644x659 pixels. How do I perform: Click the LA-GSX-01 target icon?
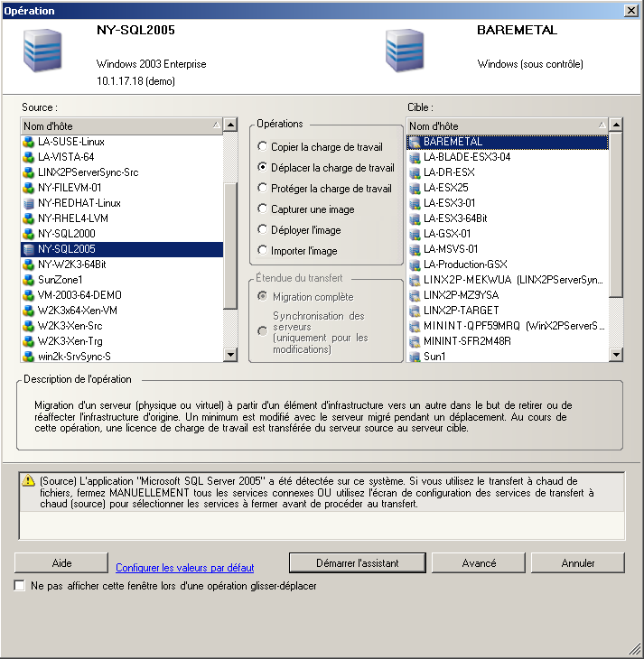pyautogui.click(x=415, y=234)
